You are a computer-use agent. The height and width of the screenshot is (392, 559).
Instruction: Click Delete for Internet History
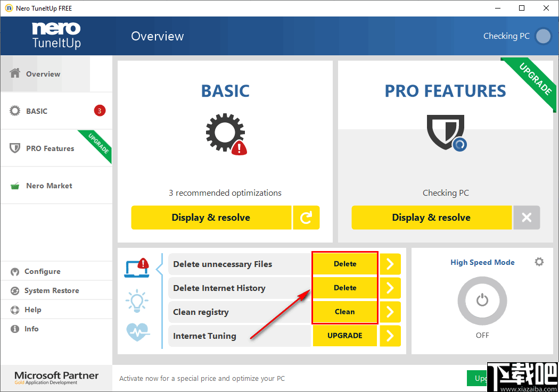345,288
